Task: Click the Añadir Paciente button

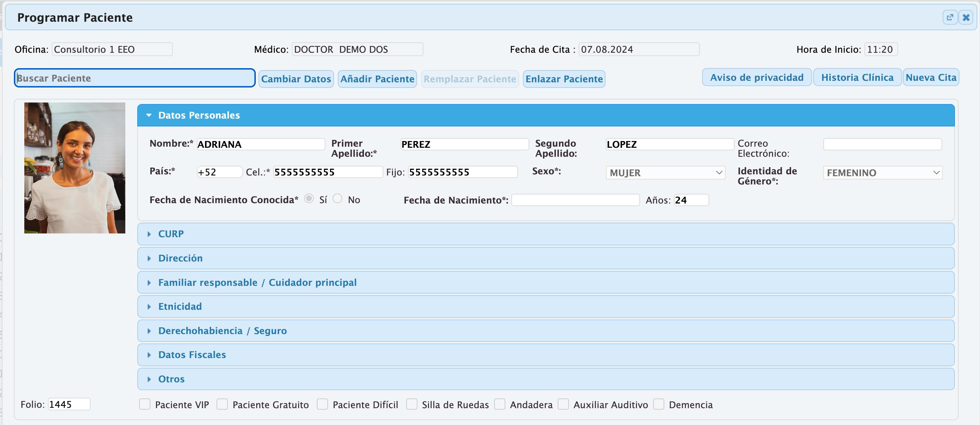Action: click(377, 79)
